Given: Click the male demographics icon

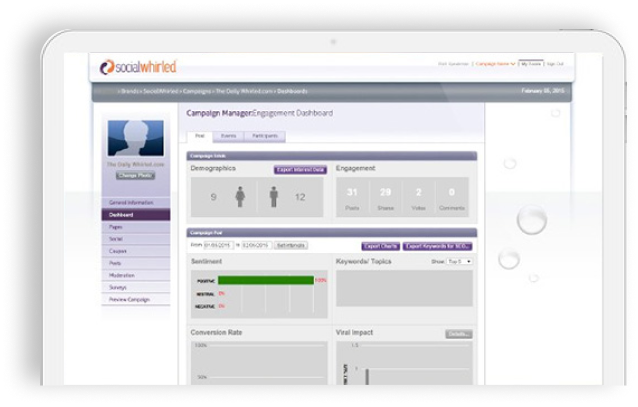Looking at the screenshot, I should point(275,197).
